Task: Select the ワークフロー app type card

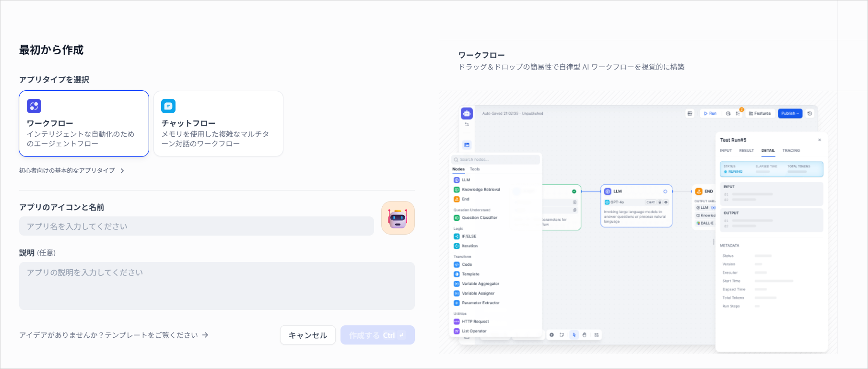Action: [84, 123]
